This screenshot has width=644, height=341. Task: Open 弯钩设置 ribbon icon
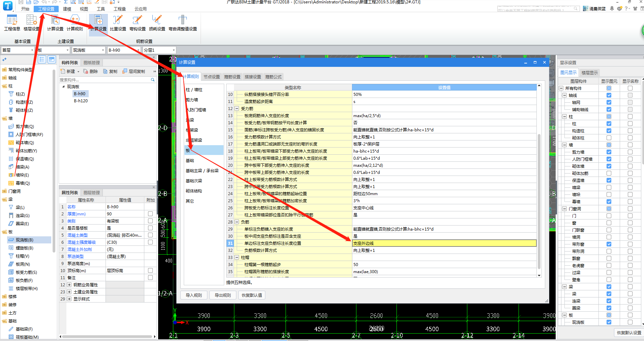pos(138,23)
